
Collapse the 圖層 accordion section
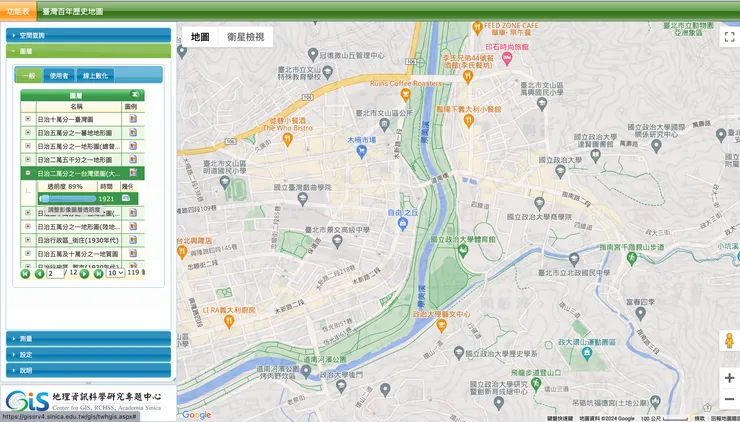(88, 51)
